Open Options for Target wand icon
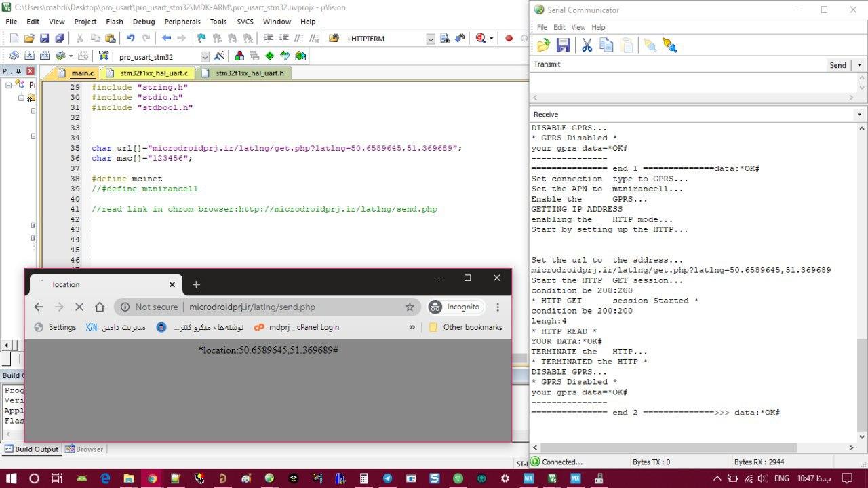Screen dimensions: 868x488 click(x=219, y=56)
